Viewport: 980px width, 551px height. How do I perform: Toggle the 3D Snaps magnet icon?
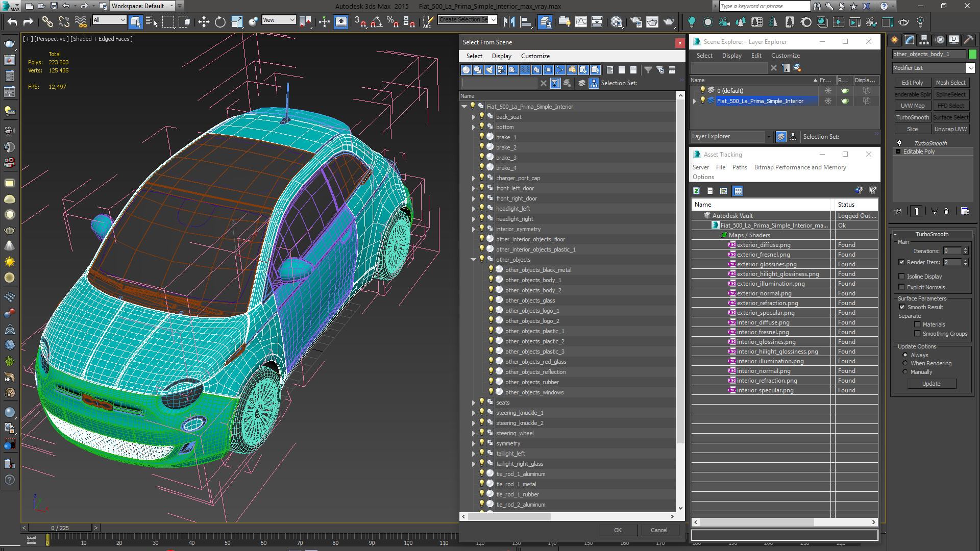[x=360, y=22]
